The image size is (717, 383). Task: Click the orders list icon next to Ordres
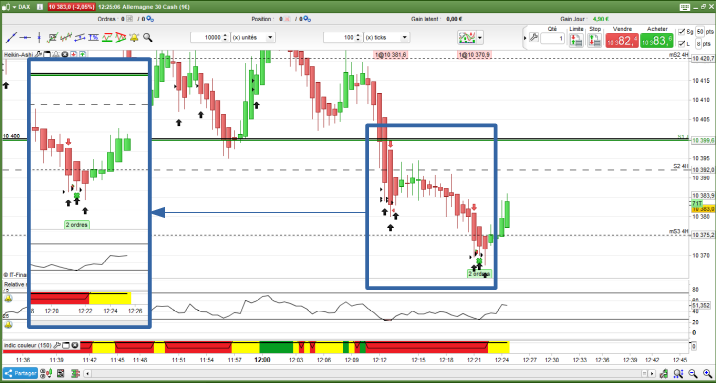(130, 19)
